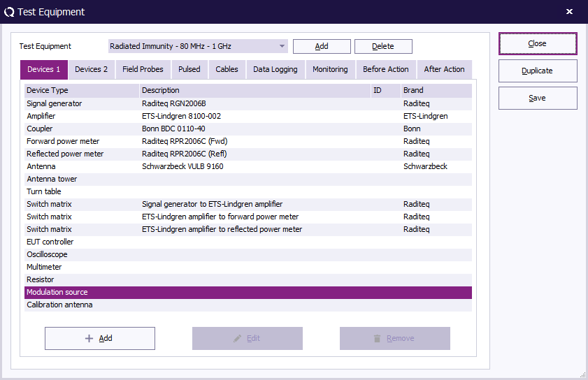Click the Save button
The width and height of the screenshot is (588, 380).
click(537, 98)
